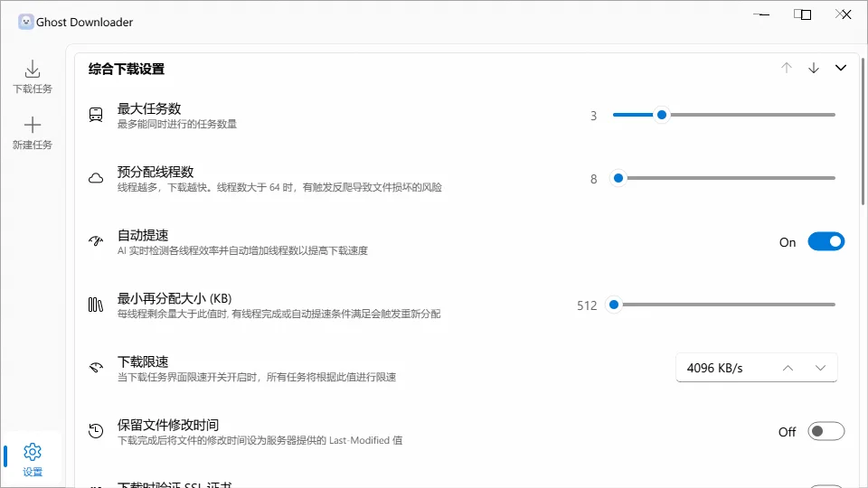
Task: Click the vertical scrollbar of settings page
Action: coord(863,130)
